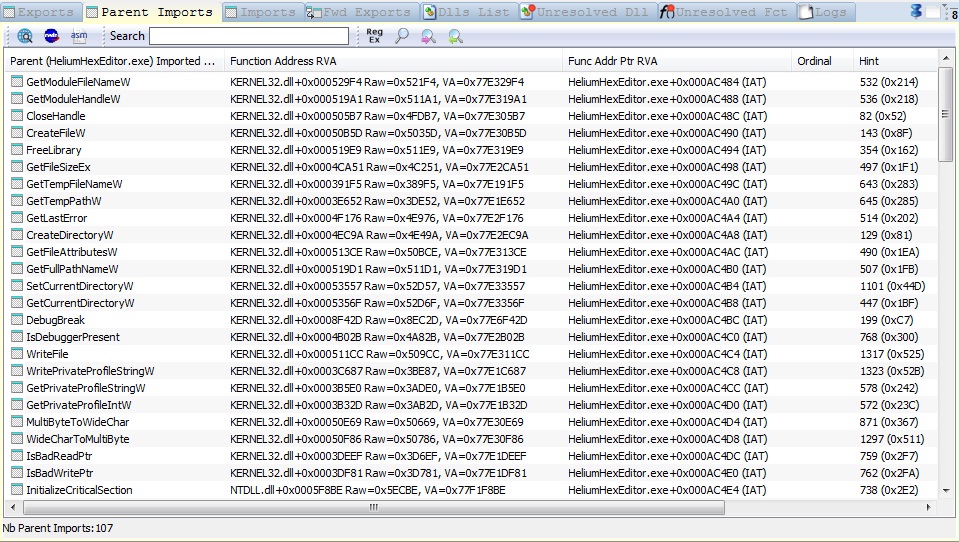Click the row icon beside WriteFile
This screenshot has width=960, height=542.
pos(17,353)
